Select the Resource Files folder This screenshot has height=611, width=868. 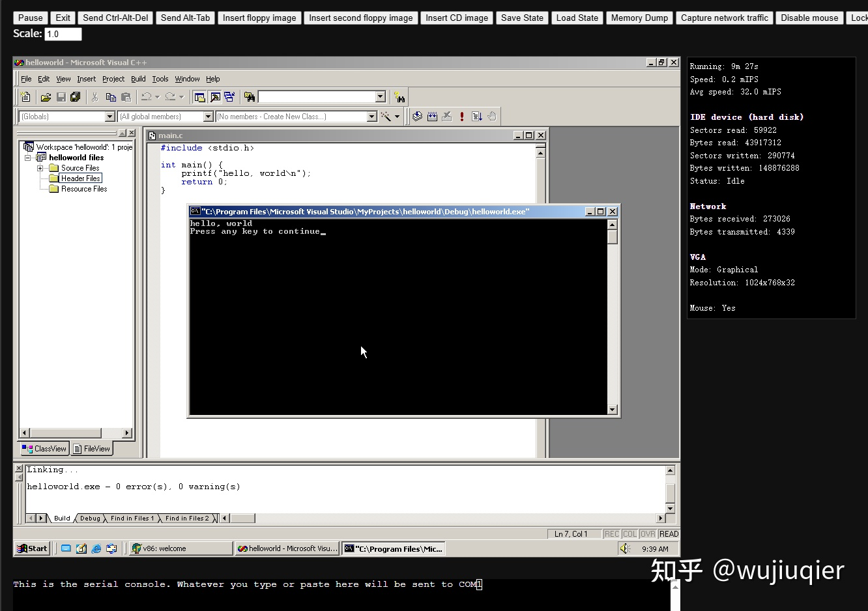(84, 189)
